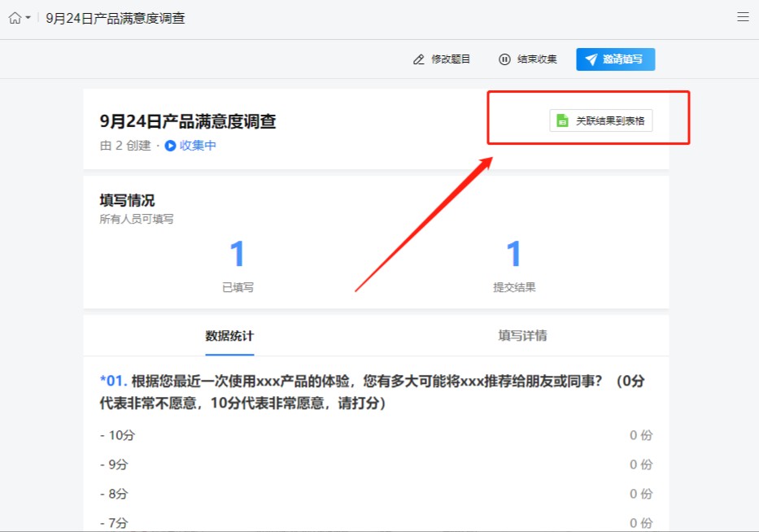Viewport: 759px width, 532px height.
Task: Click the 关联结果到表格 button
Action: tap(600, 120)
